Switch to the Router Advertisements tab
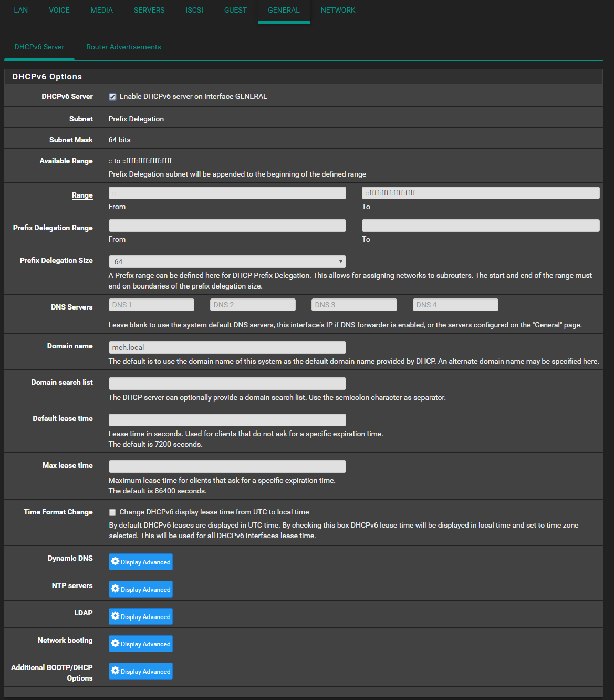Screen dimensions: 614x700 pyautogui.click(x=123, y=47)
